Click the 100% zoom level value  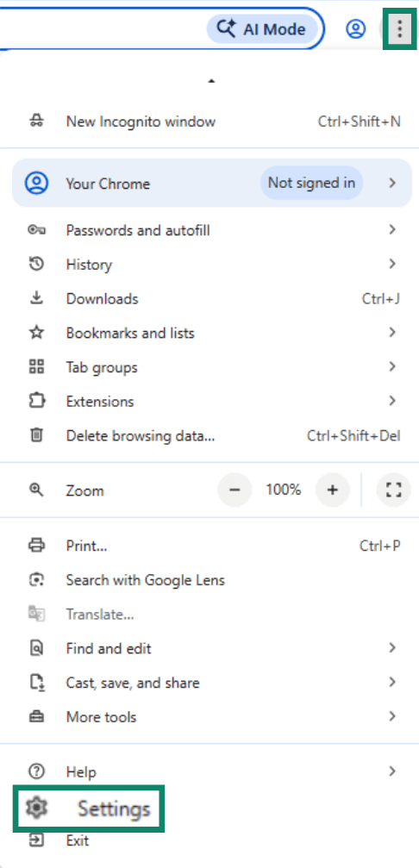284,490
